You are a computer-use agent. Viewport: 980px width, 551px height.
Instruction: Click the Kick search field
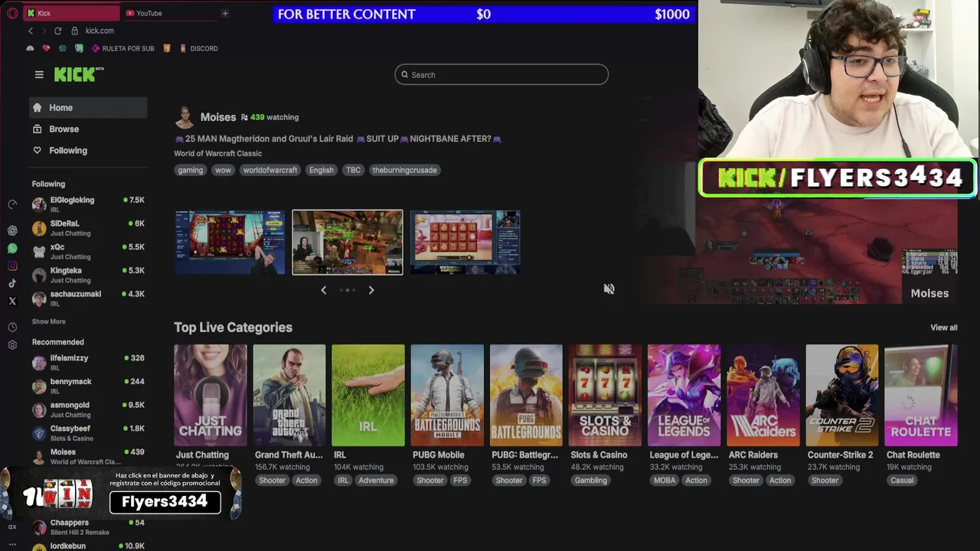[x=501, y=75]
